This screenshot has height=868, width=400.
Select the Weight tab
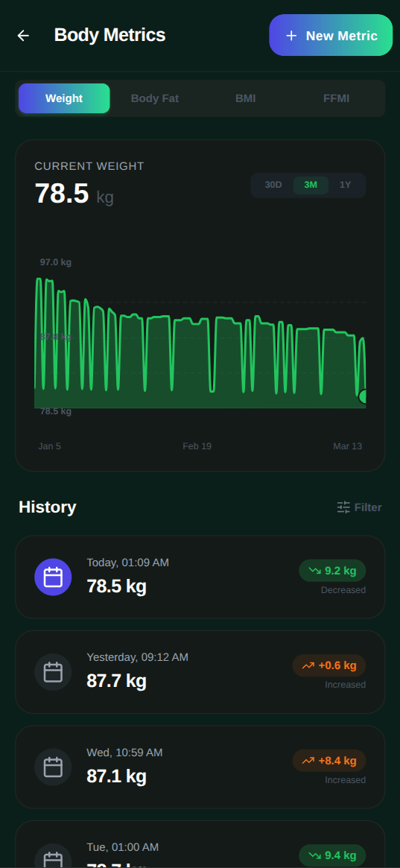click(x=64, y=98)
